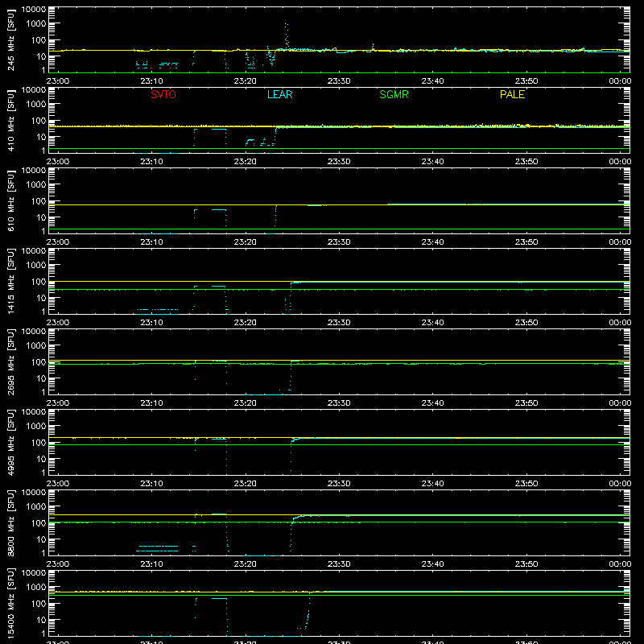The width and height of the screenshot is (644, 644).
Task: Click the green SGMR legend label
Action: pyautogui.click(x=394, y=94)
